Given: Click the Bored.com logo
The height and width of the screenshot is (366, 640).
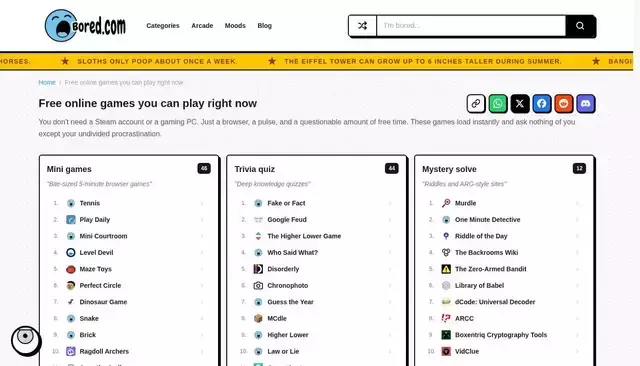Looking at the screenshot, I should tap(85, 26).
